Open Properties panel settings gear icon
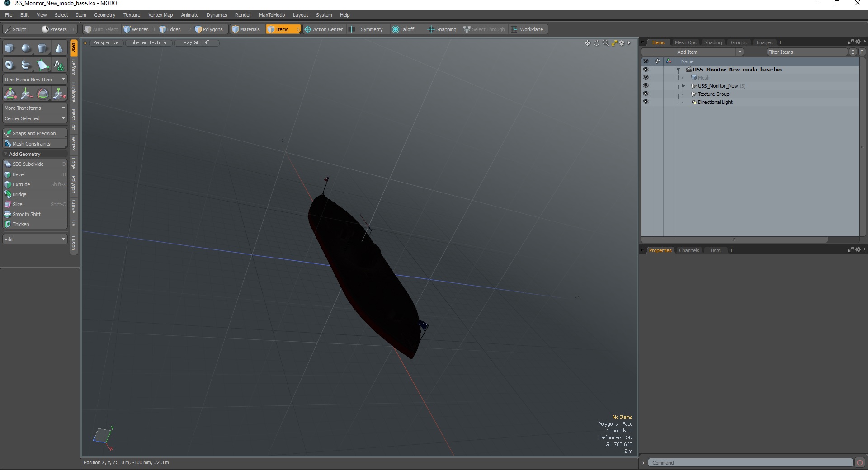The width and height of the screenshot is (868, 470). (x=858, y=250)
